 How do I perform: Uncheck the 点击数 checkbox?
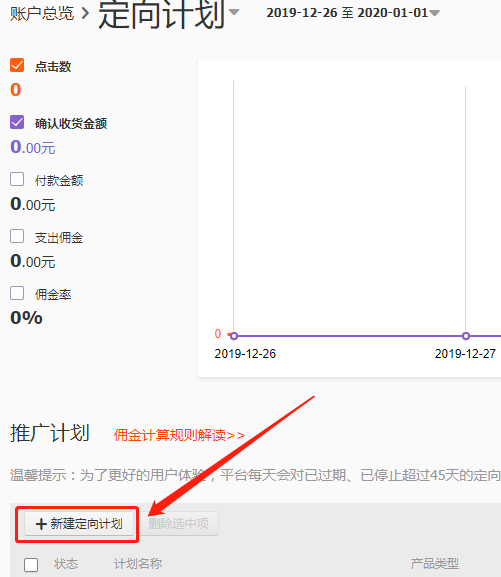17,65
